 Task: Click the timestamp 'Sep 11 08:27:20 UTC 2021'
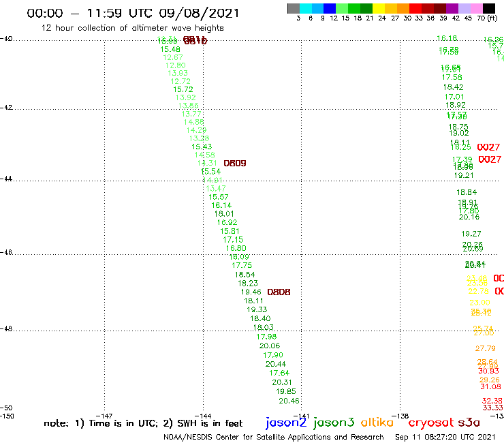pos(445,437)
